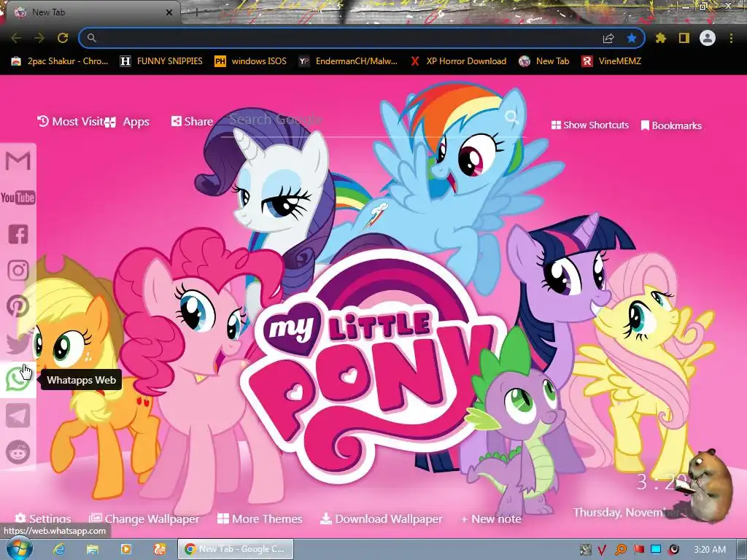Launch Internet Explorer from taskbar

tap(59, 549)
